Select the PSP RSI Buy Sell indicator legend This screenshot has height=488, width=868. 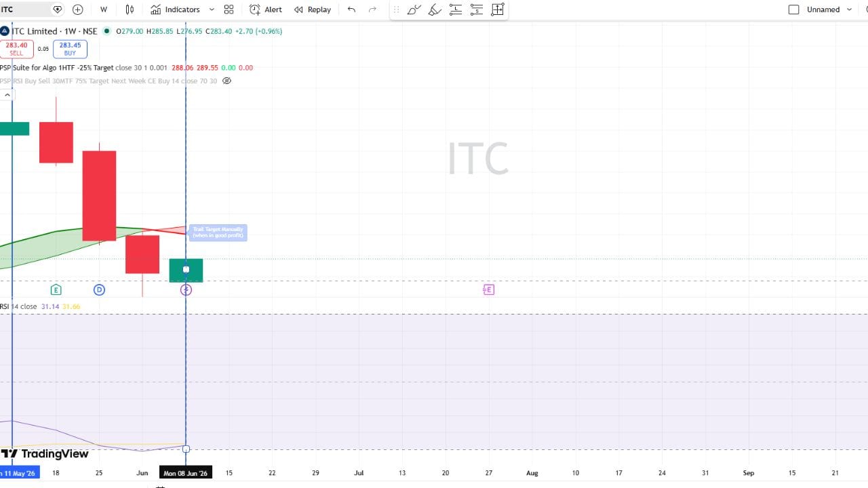108,81
